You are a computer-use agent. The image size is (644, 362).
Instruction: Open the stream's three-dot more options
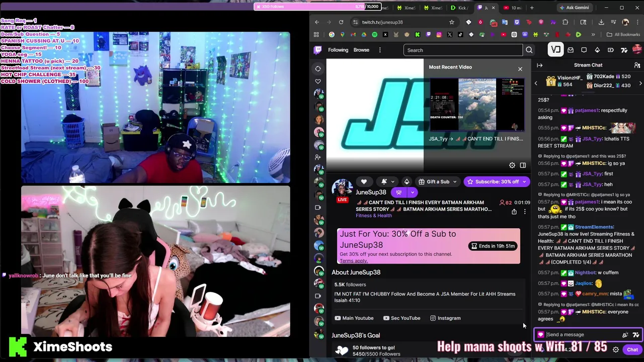525,212
